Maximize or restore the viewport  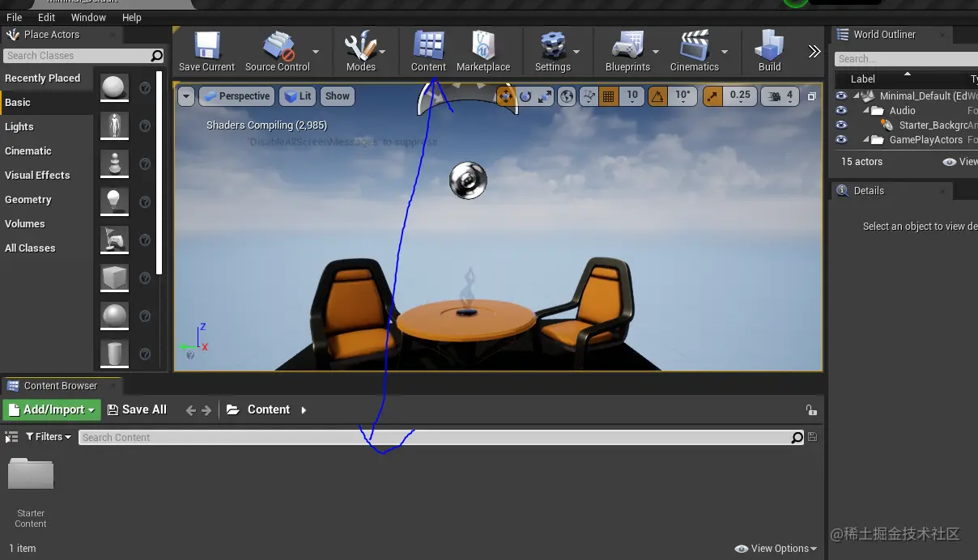(812, 96)
